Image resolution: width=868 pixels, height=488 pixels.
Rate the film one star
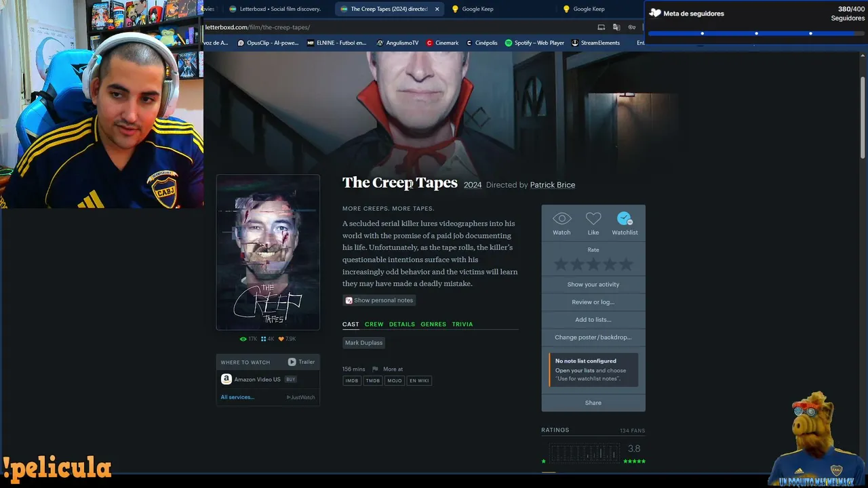pos(561,264)
